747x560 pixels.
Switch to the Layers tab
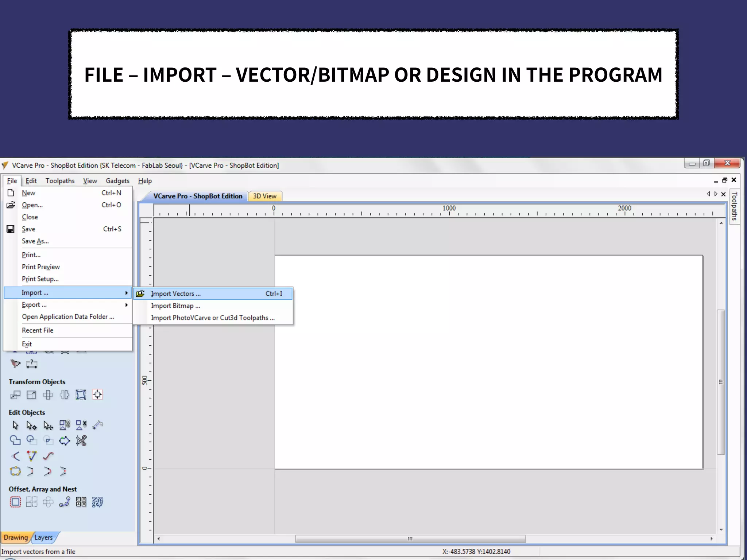point(43,537)
